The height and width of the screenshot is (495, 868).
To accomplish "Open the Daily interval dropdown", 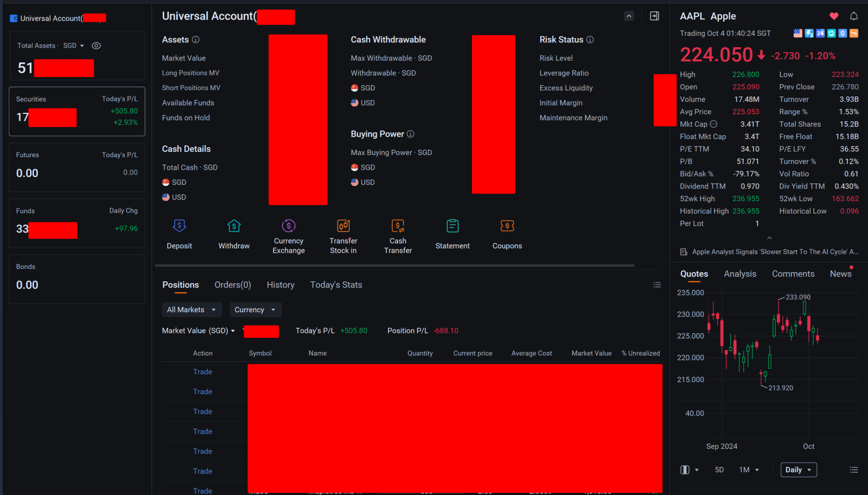I will point(799,470).
